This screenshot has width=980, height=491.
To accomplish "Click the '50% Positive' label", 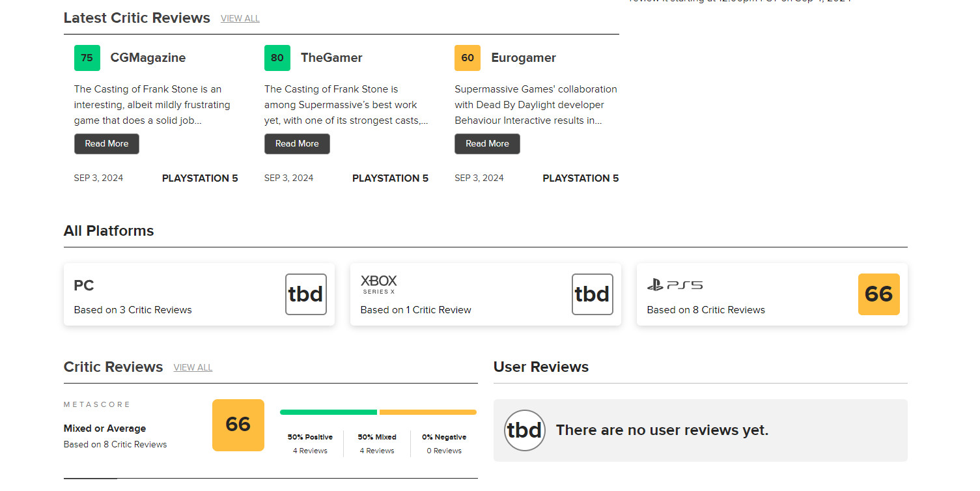I will click(310, 437).
